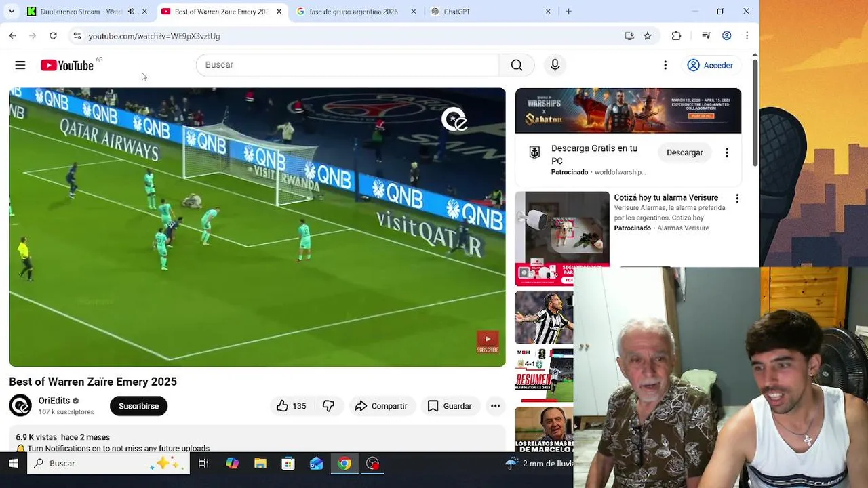868x488 pixels.
Task: Open OriEdits channel name link
Action: pos(54,401)
